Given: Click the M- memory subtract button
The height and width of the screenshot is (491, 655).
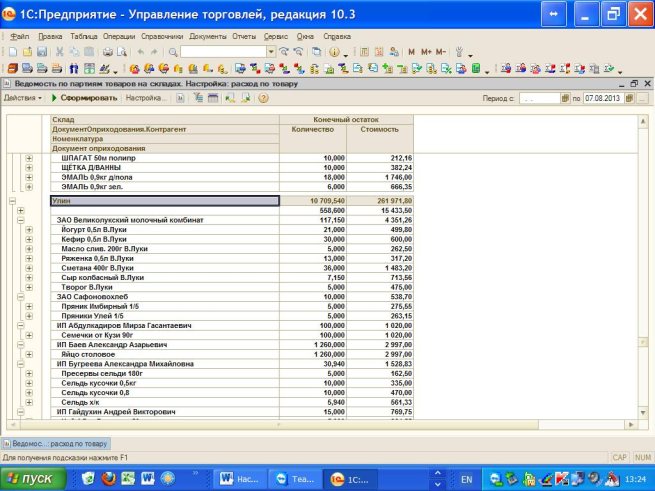Looking at the screenshot, I should [x=441, y=52].
